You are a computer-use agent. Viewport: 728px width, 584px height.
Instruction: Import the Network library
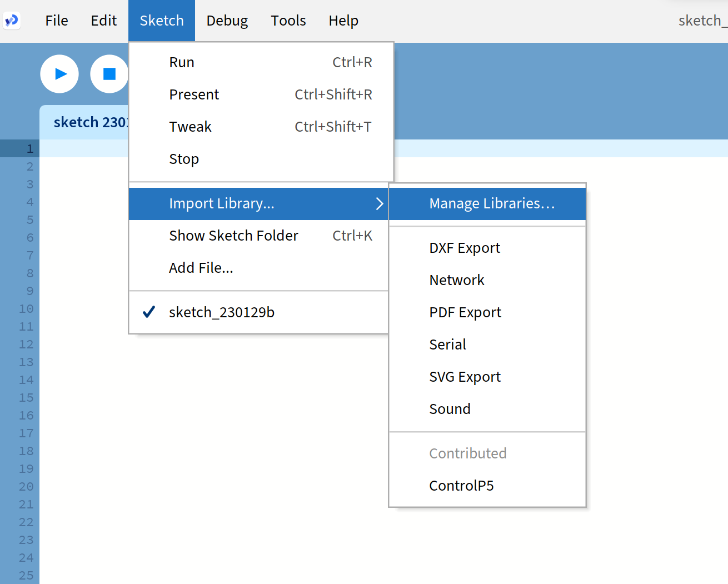click(457, 280)
